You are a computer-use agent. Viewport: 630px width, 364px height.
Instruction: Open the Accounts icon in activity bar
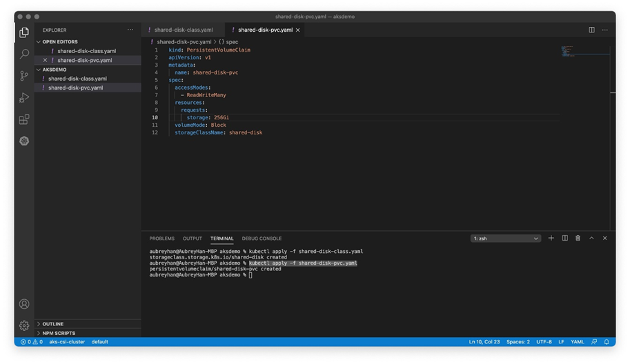click(24, 304)
